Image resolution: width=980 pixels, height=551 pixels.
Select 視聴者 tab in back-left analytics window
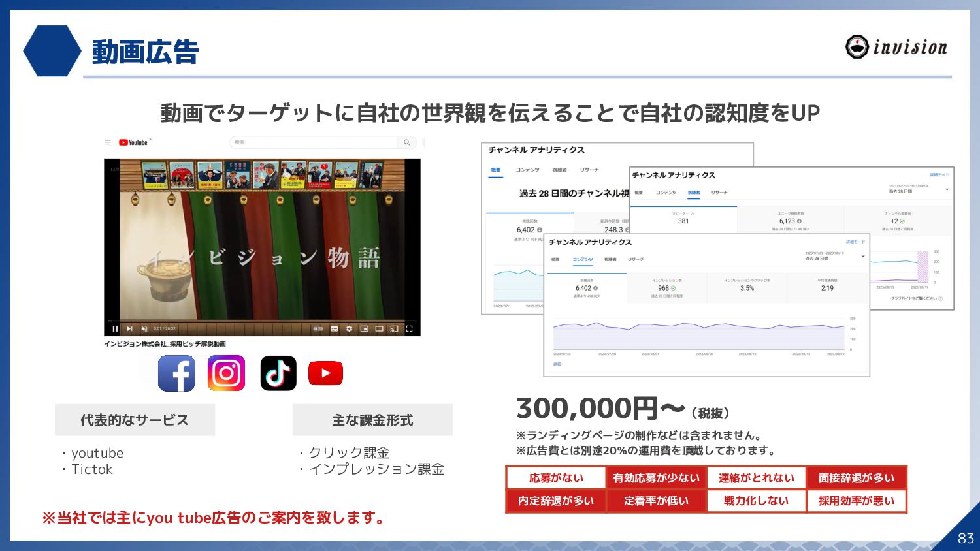pos(560,170)
